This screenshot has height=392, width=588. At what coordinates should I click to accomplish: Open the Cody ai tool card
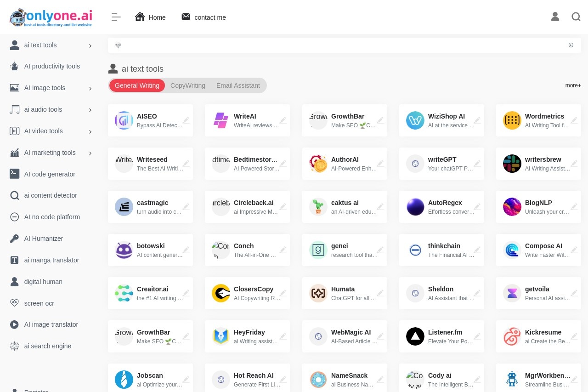441,378
